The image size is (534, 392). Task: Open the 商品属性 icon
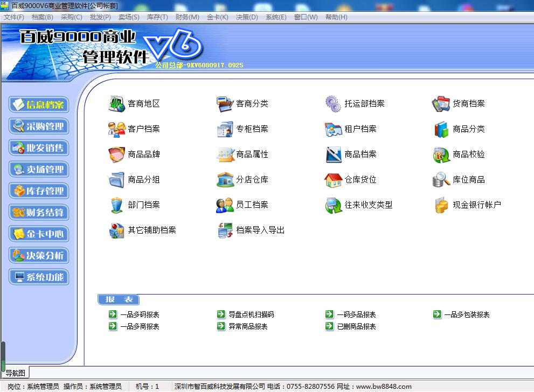pos(225,155)
